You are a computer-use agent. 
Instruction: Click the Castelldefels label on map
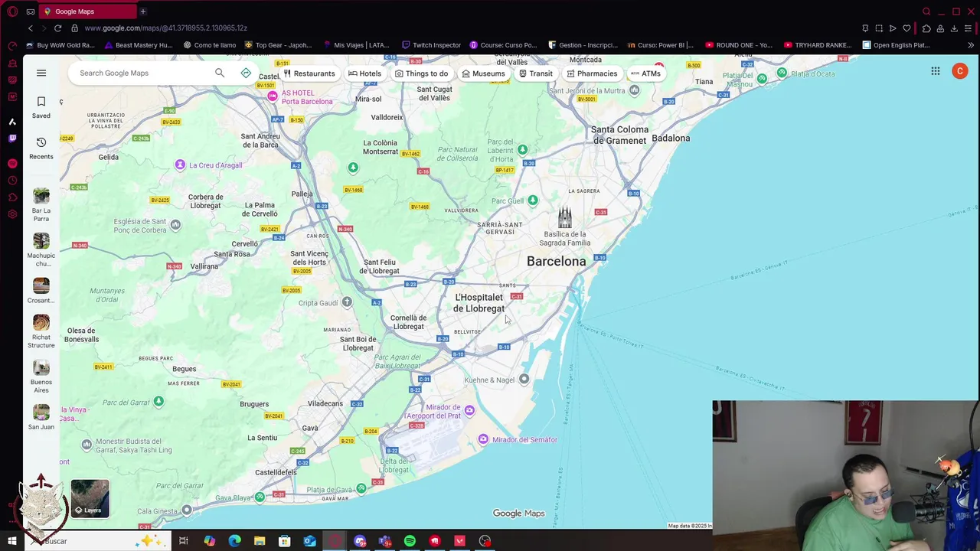coord(276,472)
